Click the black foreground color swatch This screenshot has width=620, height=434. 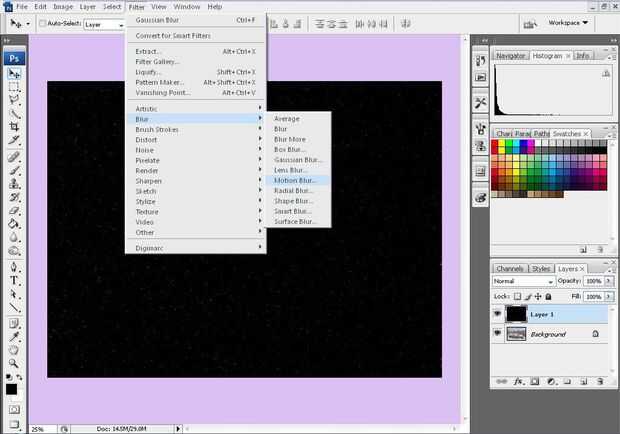(11, 389)
